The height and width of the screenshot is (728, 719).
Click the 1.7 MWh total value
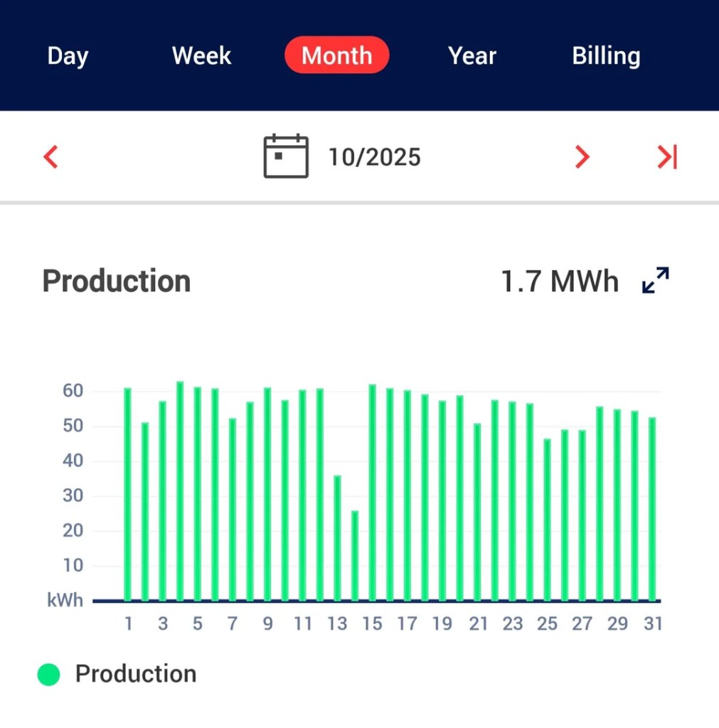560,280
